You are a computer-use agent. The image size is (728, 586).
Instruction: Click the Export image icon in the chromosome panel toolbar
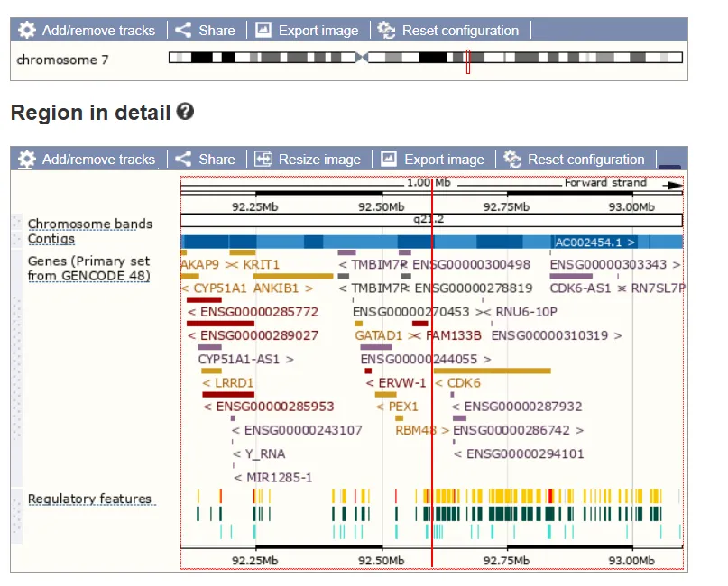coord(263,30)
